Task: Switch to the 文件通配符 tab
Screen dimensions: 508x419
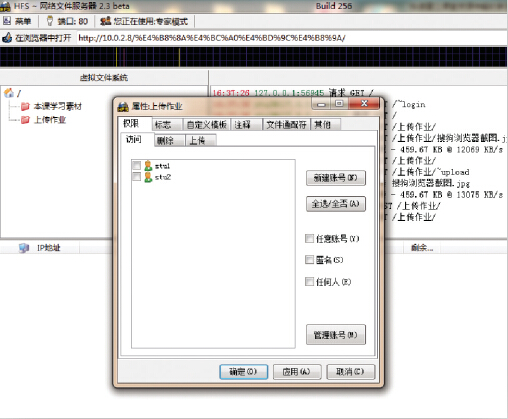Action: click(287, 125)
